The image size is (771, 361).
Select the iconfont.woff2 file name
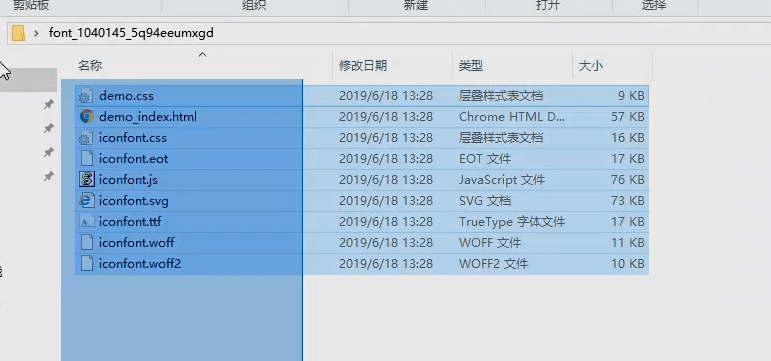(x=140, y=264)
